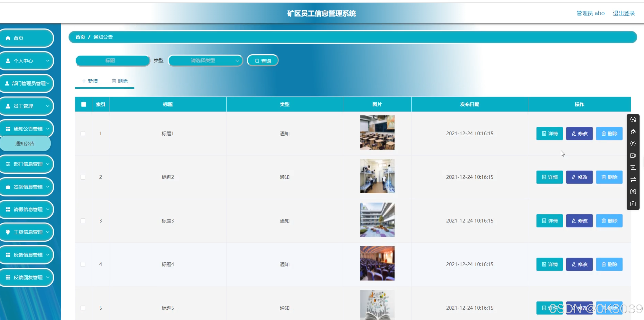Screen dimensions: 644x320
Task: Open the 请选择类型 dropdown
Action: [205, 61]
